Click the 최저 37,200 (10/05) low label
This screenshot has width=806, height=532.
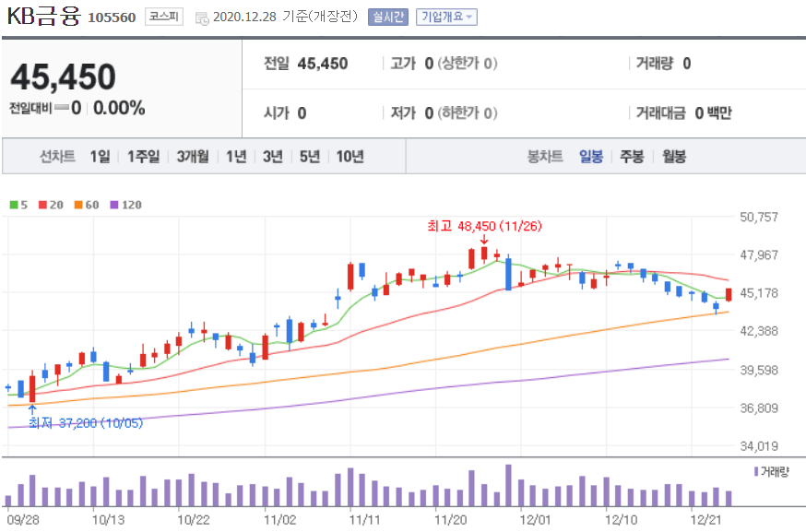pos(86,423)
